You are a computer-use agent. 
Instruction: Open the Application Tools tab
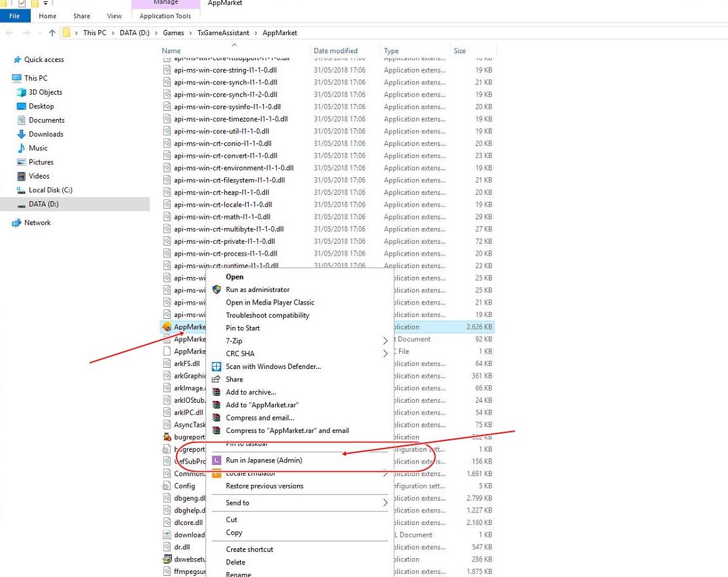tap(165, 16)
